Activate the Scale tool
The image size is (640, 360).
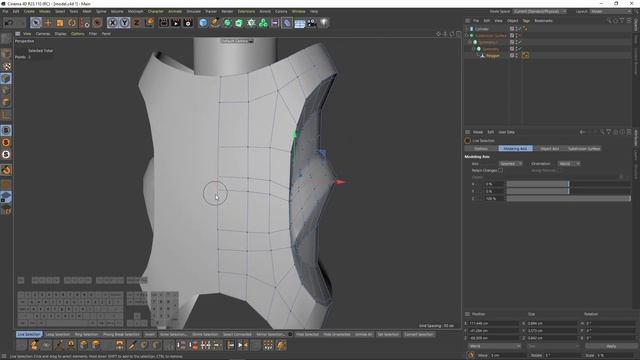click(60, 23)
